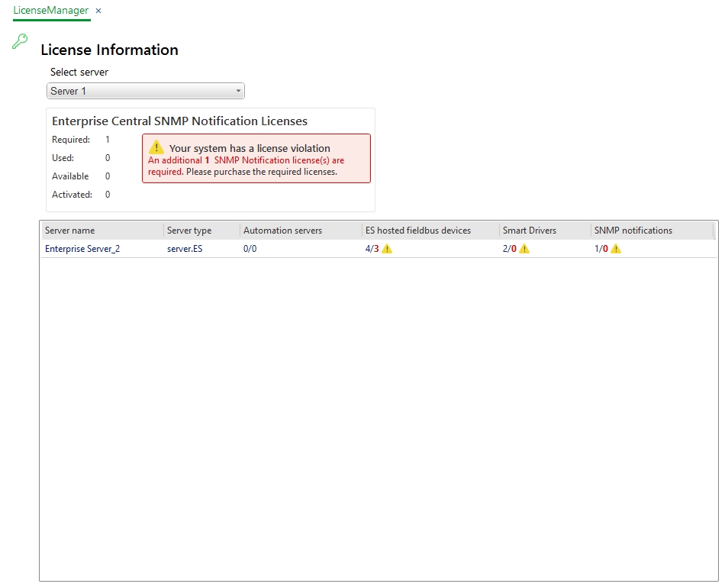
Task: Close the LicenseManager tab
Action: pyautogui.click(x=98, y=11)
